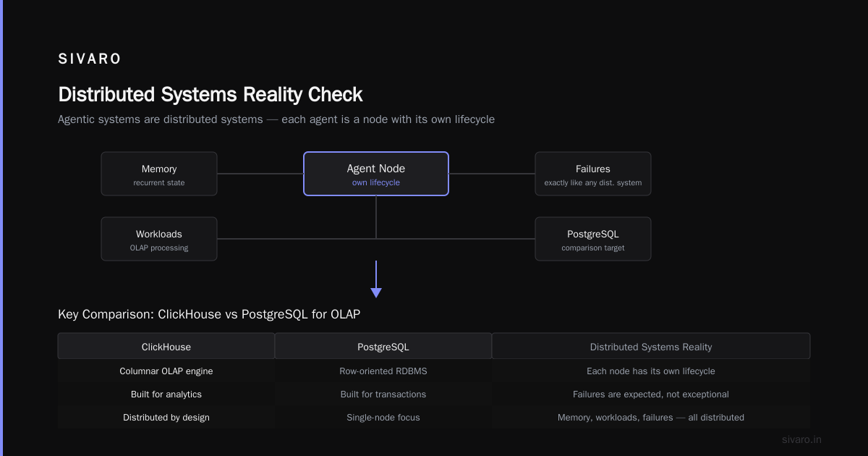Select the Single-node focus cell

click(383, 418)
